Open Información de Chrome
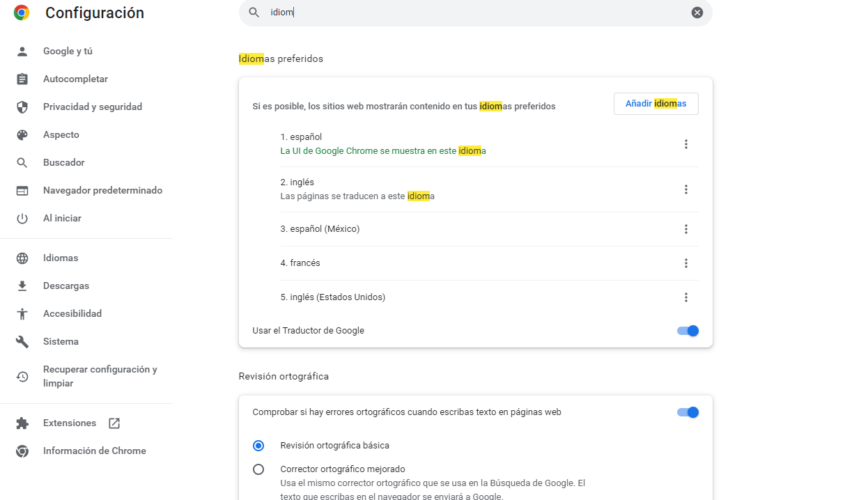This screenshot has width=868, height=500. coord(95,451)
